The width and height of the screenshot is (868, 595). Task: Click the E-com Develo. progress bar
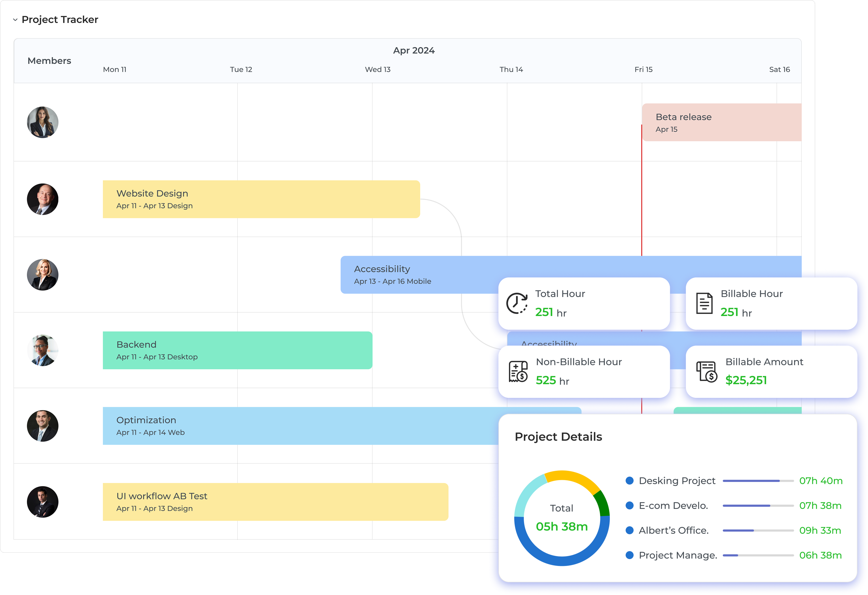(x=758, y=506)
